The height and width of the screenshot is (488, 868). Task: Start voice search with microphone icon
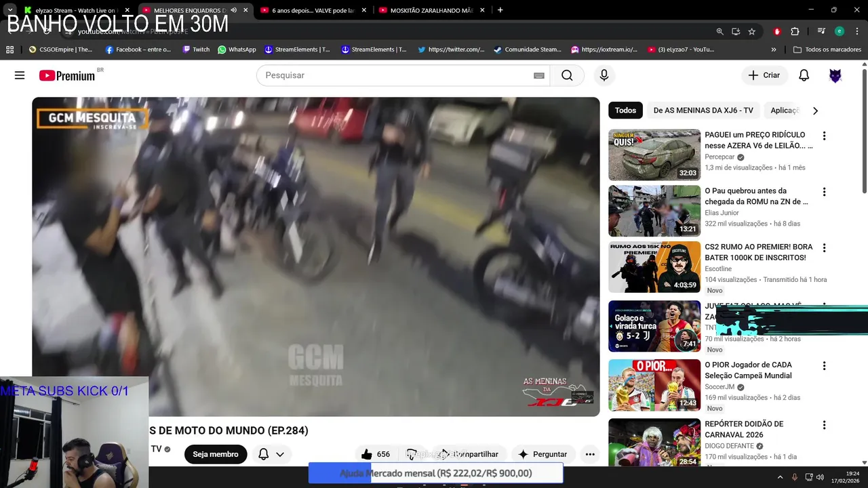coord(604,75)
